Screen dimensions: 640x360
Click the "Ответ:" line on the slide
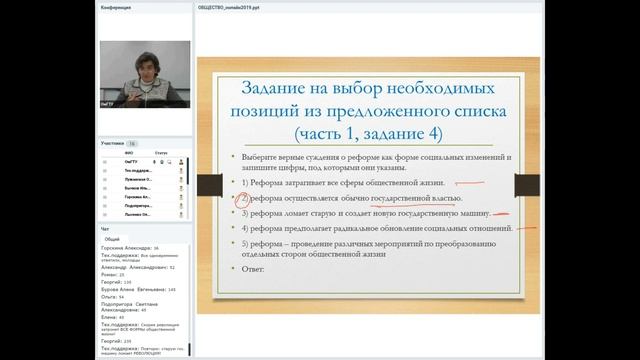click(x=253, y=269)
